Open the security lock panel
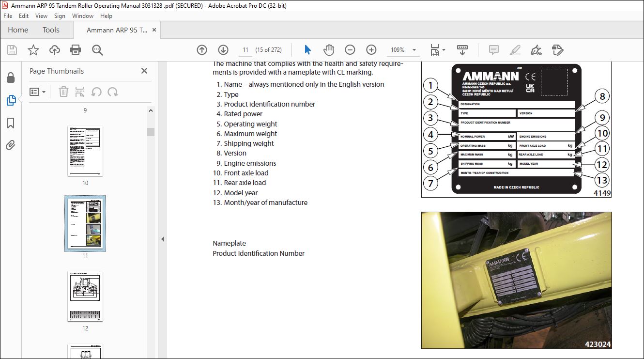The height and width of the screenshot is (359, 644). tap(11, 78)
